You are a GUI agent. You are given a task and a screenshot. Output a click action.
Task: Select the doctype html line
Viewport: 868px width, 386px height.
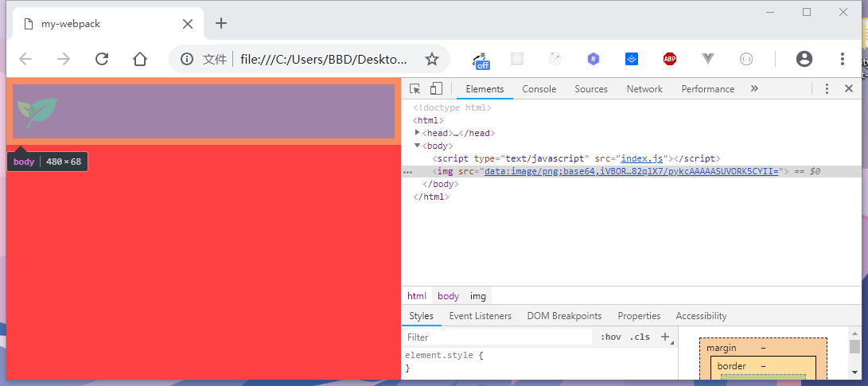(x=452, y=107)
